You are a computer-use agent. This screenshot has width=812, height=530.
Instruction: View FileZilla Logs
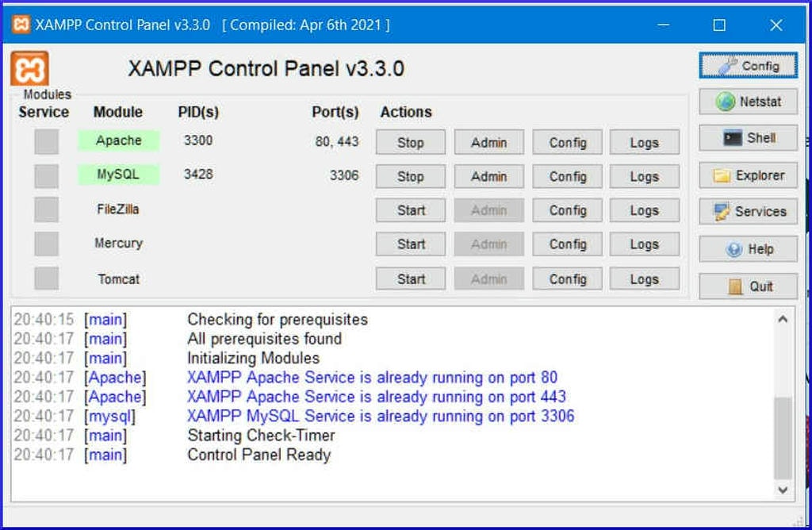(x=644, y=209)
